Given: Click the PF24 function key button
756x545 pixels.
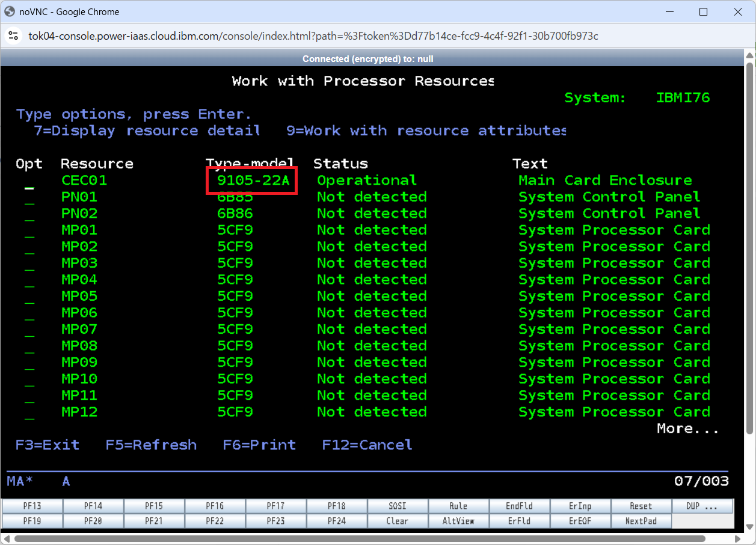Looking at the screenshot, I should tap(337, 521).
